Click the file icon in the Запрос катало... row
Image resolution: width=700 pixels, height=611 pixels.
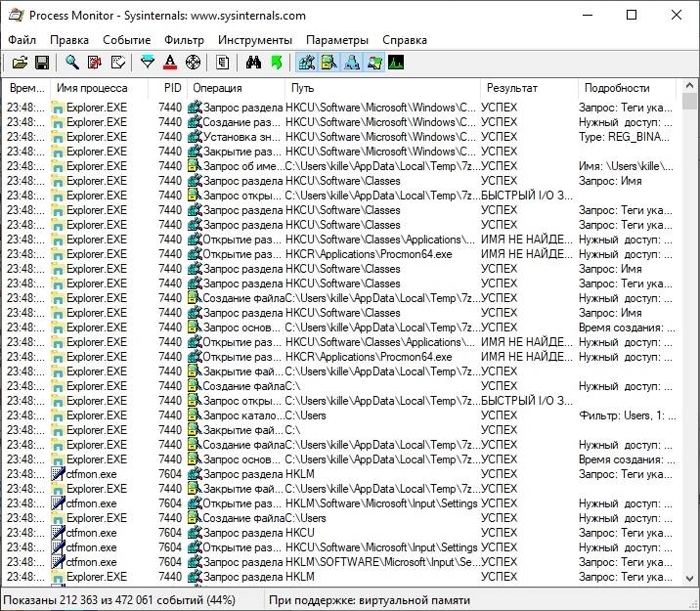tap(195, 415)
